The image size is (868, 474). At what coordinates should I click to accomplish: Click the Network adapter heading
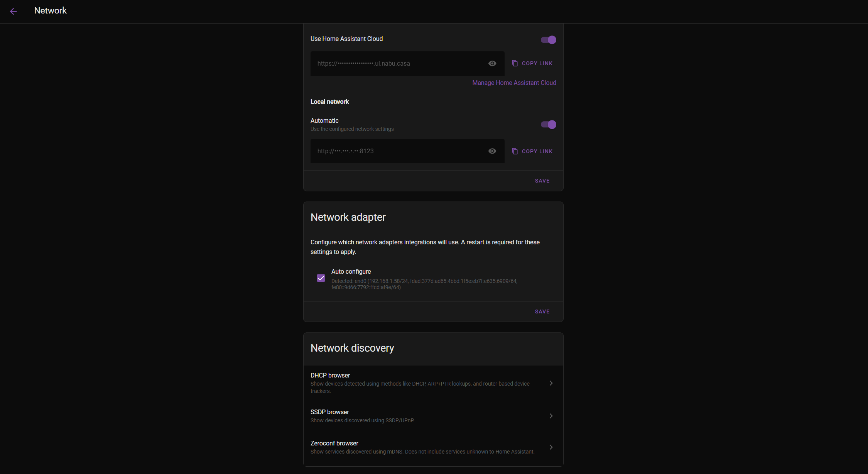coord(348,217)
